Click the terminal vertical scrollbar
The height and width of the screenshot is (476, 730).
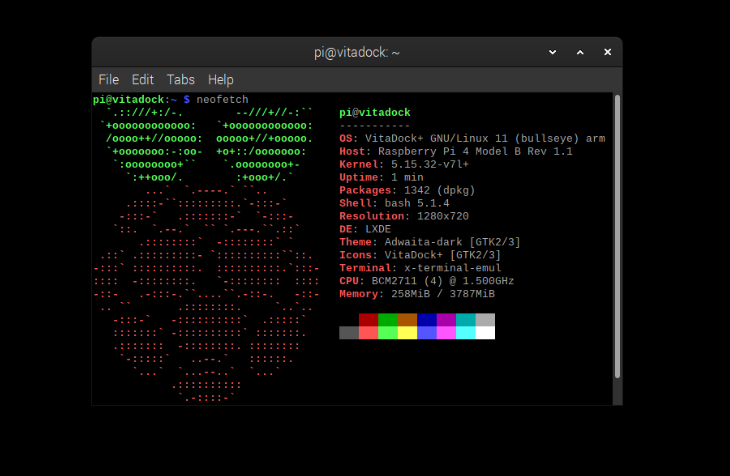617,237
